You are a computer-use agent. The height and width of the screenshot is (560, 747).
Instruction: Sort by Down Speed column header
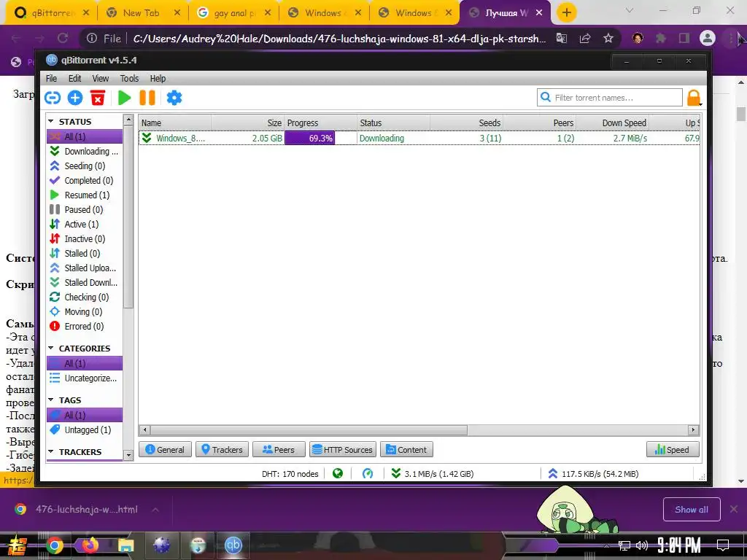pos(612,122)
